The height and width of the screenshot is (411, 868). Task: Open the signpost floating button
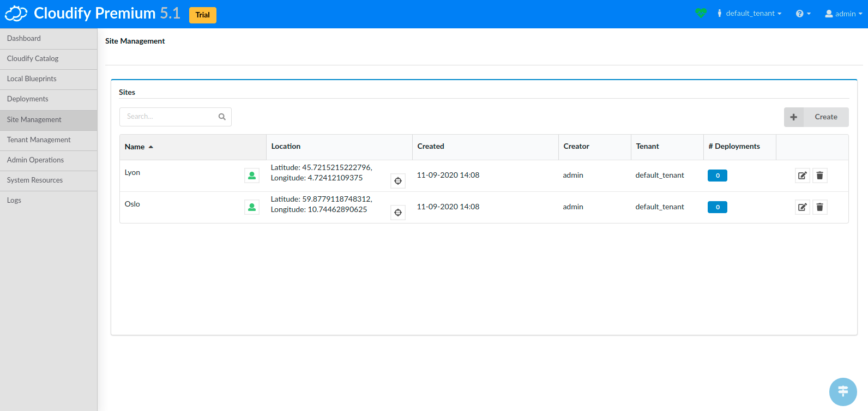point(843,392)
